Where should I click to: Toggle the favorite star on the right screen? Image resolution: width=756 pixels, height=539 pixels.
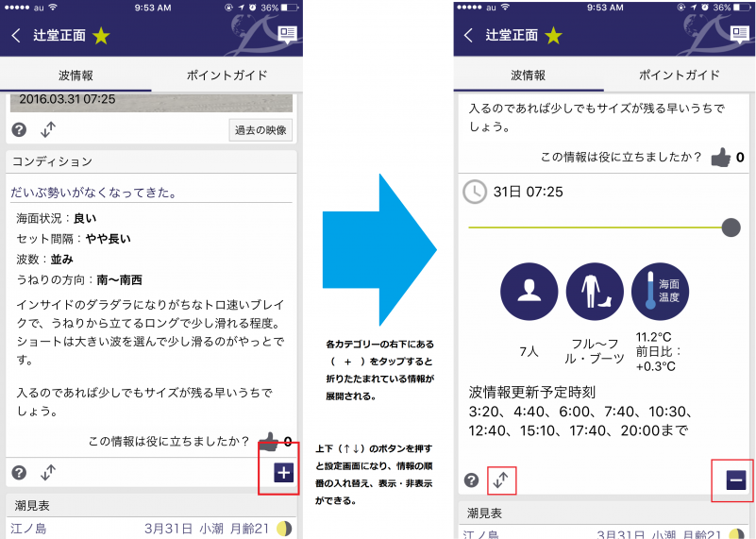pos(552,36)
